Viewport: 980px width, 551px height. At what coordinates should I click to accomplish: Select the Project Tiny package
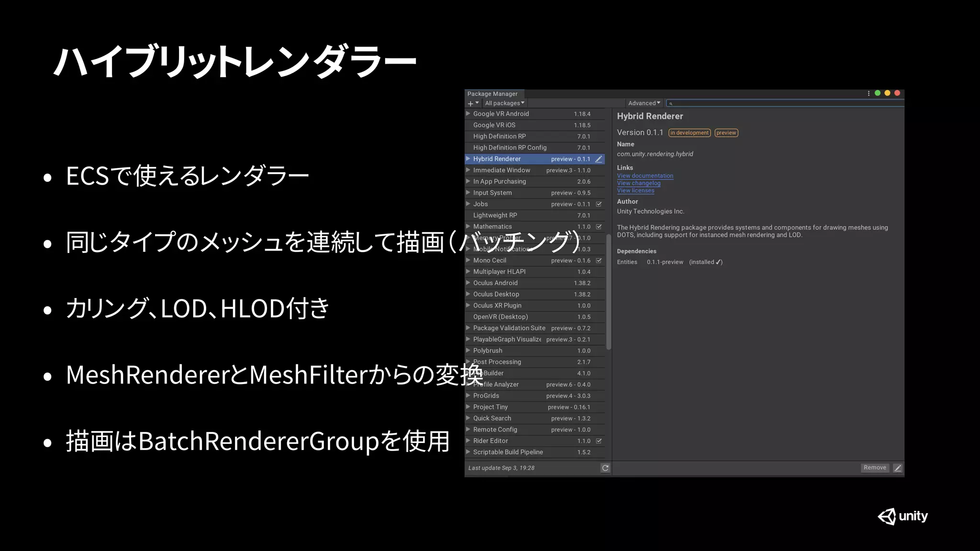point(535,407)
